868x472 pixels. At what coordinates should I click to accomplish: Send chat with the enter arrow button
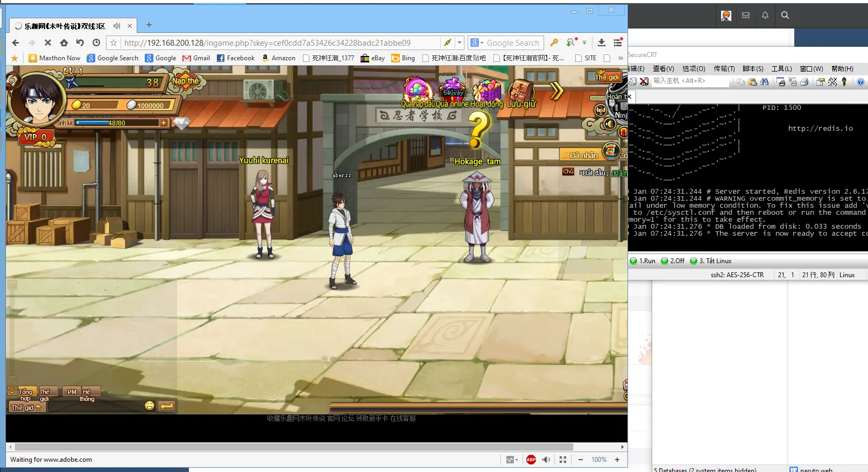167,406
